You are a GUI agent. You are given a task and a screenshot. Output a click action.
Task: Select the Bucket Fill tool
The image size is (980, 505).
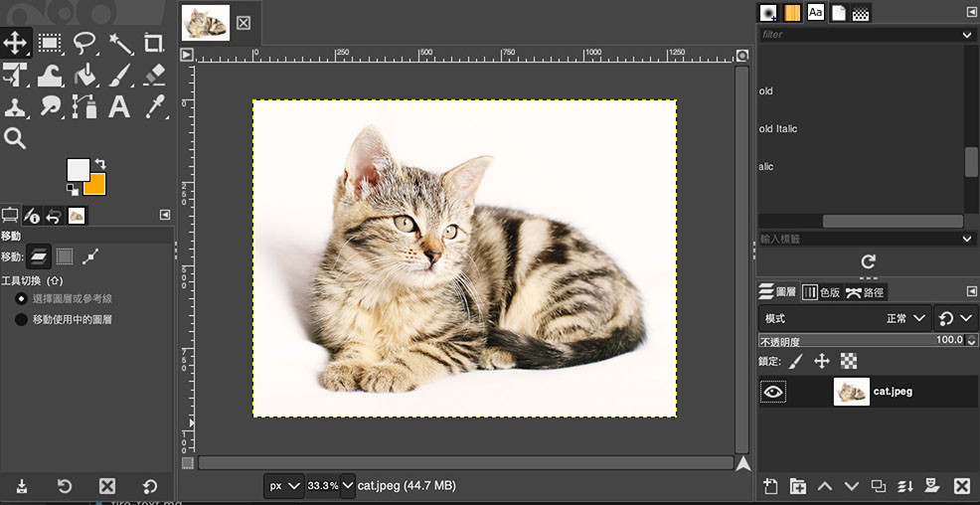pos(84,76)
